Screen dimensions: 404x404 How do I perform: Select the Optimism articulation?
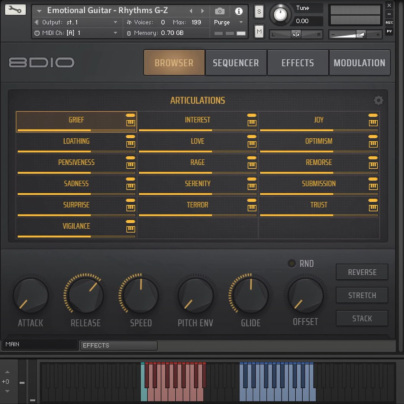tap(319, 143)
